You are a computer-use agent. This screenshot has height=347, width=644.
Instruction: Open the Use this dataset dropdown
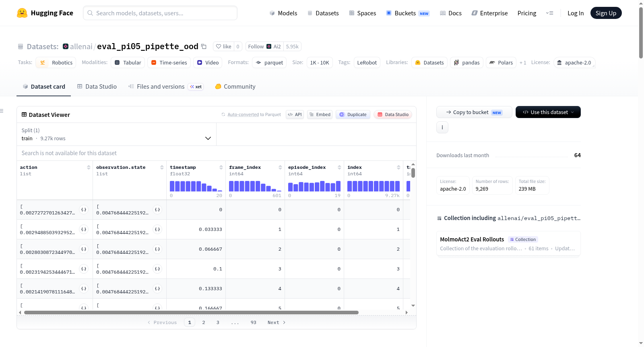tap(548, 112)
